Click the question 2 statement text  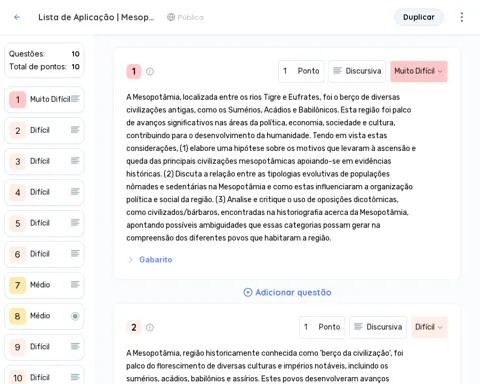coord(265,366)
